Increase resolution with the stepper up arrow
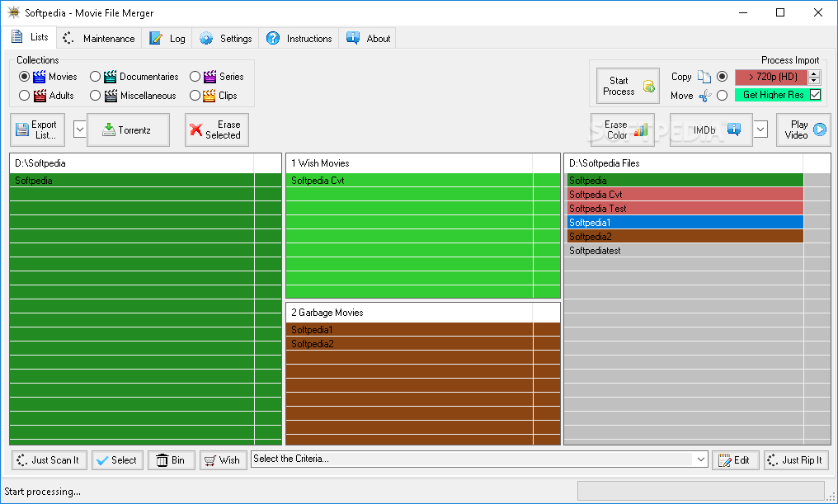Screen dimensions: 838x504 tap(814, 73)
